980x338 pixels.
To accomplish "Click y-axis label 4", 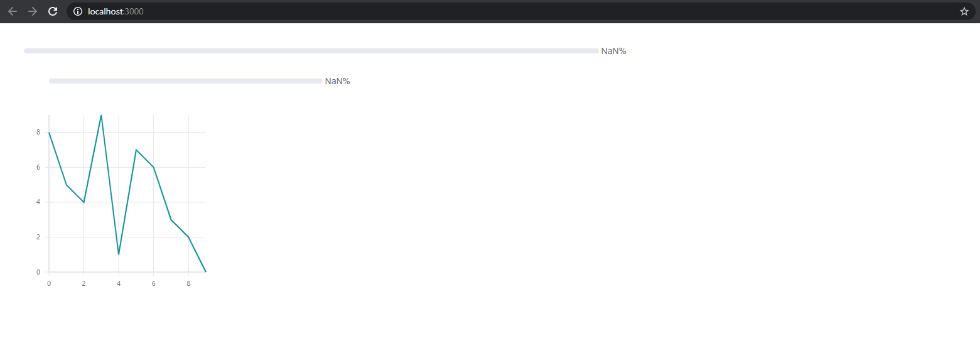I will point(38,202).
